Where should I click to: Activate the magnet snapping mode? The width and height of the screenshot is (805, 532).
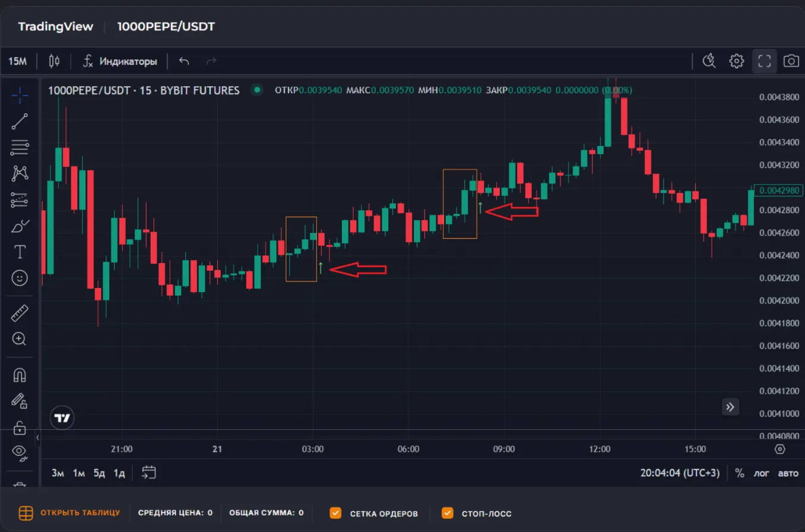click(x=20, y=375)
